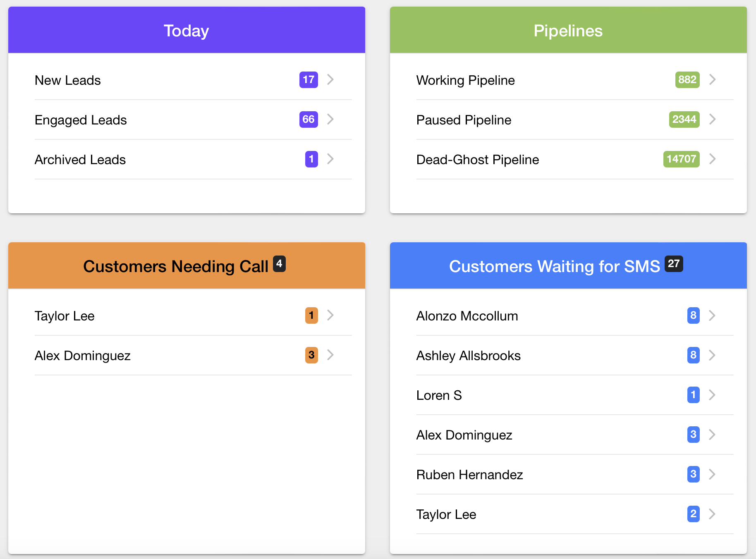Open Taylor Lee in Customers Needing Call
The height and width of the screenshot is (559, 756).
[65, 316]
